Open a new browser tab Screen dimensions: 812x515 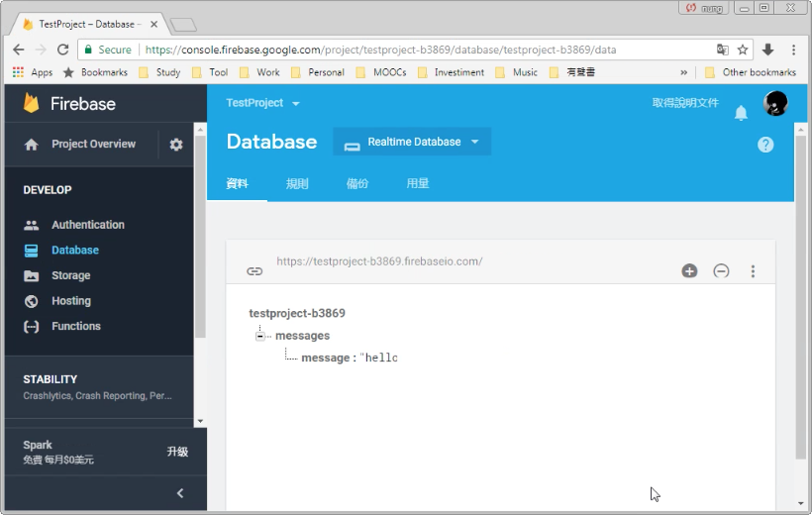coord(183,25)
